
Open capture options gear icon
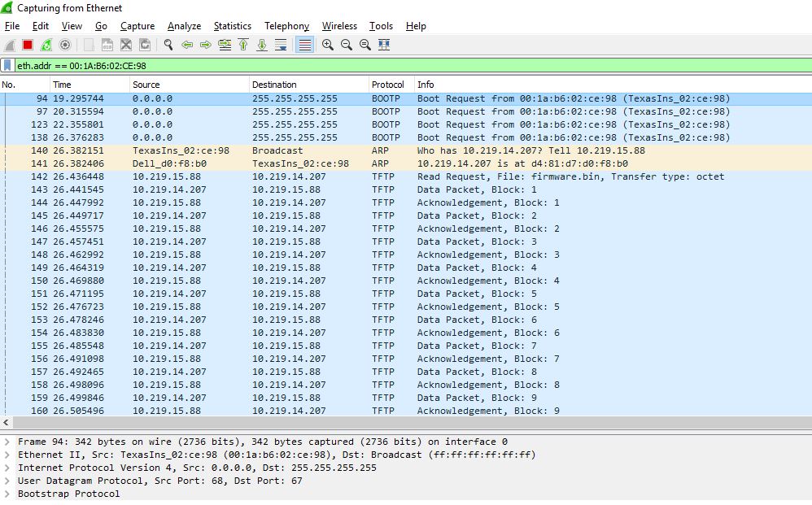(x=65, y=45)
